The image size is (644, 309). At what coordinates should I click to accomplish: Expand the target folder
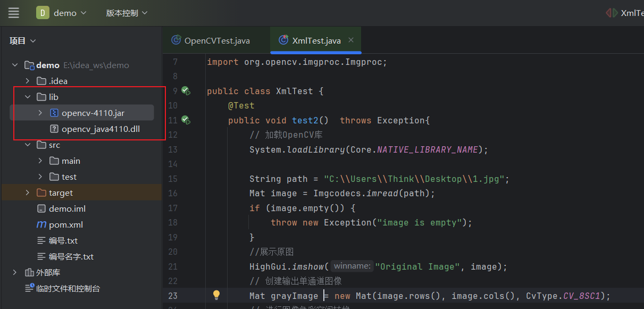point(28,193)
